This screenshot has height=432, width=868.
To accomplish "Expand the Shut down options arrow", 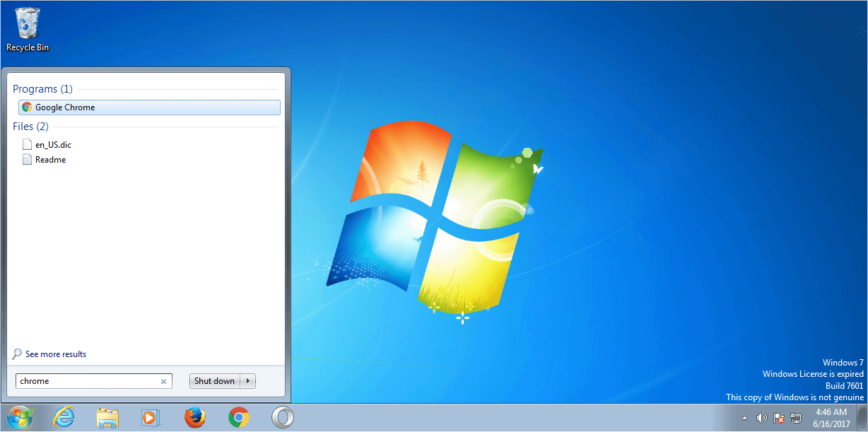I will (x=248, y=381).
